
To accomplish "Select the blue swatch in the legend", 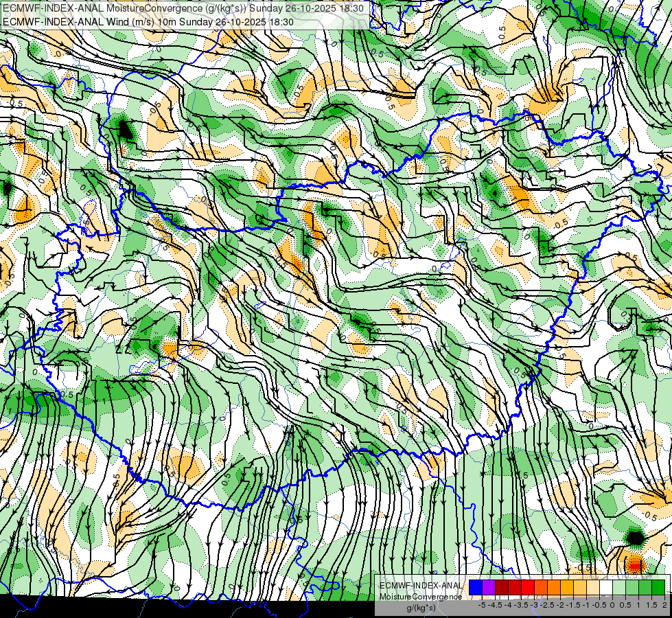I will pyautogui.click(x=476, y=587).
